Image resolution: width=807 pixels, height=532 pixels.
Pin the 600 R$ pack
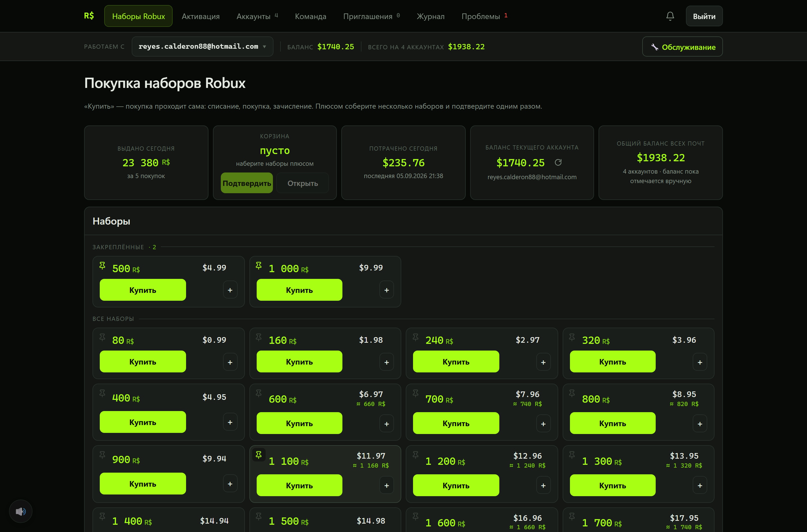coord(259,394)
